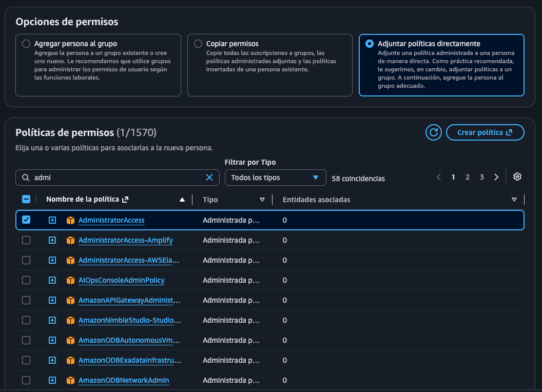Check the AdministratorAccess-Amplify checkbox
The width and height of the screenshot is (542, 392).
26,240
